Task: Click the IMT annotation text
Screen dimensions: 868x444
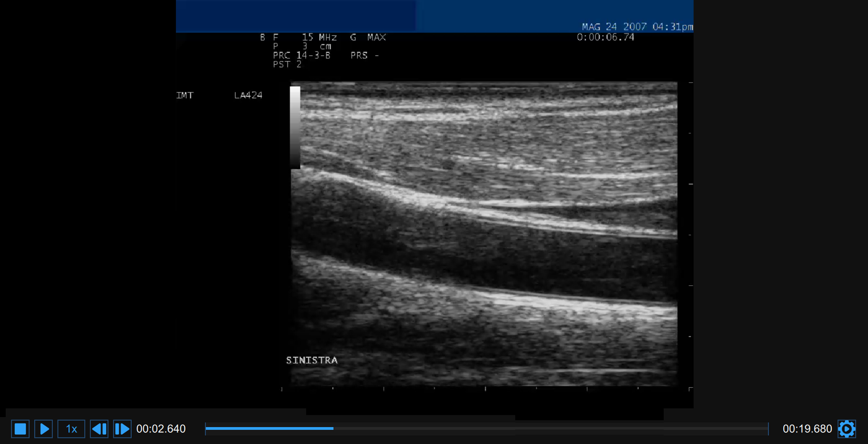Action: 185,95
